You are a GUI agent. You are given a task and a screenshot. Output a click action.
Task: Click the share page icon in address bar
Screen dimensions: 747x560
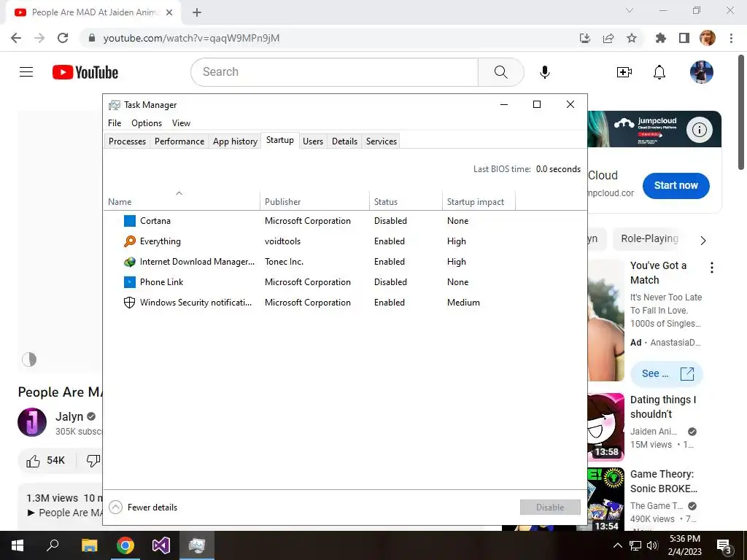click(608, 38)
